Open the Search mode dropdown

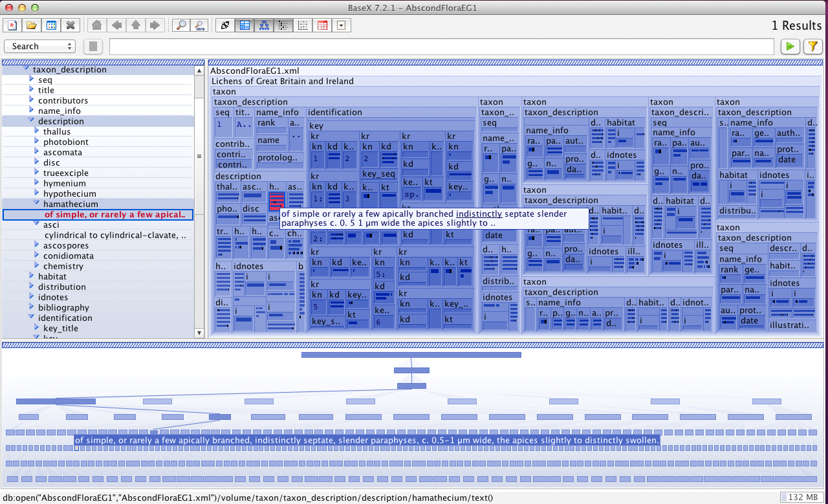pos(40,47)
